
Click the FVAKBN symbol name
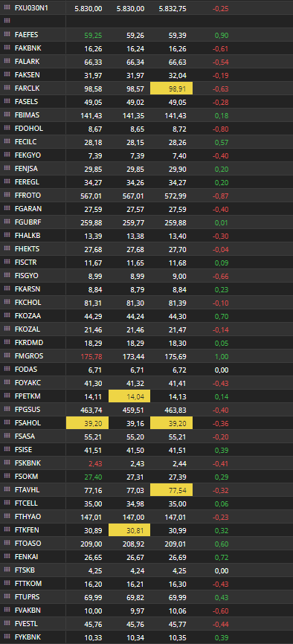(x=28, y=611)
